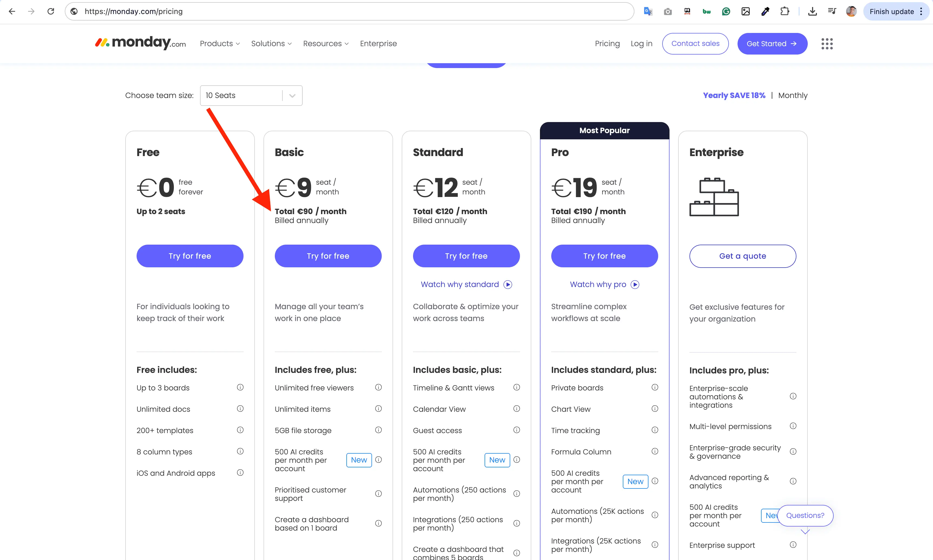Open the Enterprise nav link

point(378,44)
